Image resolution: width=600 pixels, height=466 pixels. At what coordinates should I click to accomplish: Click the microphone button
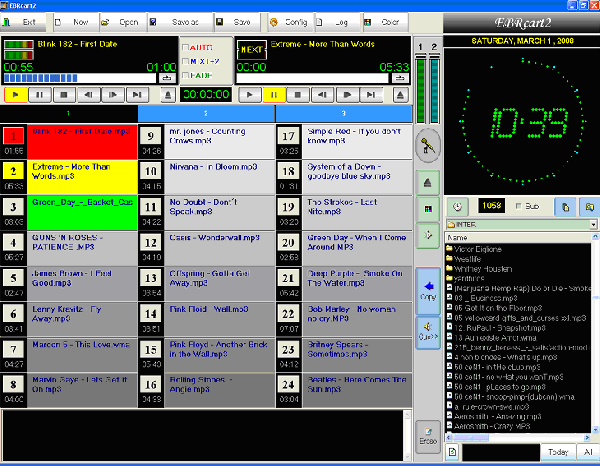[x=428, y=146]
